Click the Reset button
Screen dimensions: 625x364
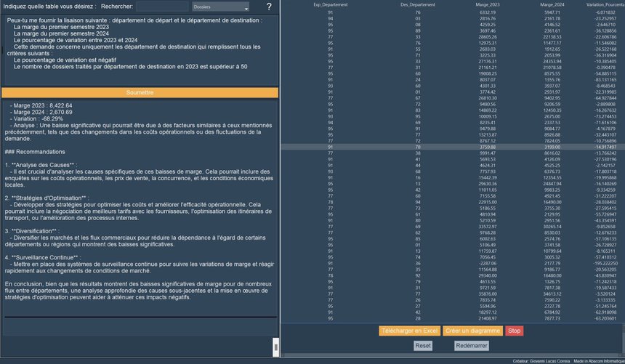point(423,346)
